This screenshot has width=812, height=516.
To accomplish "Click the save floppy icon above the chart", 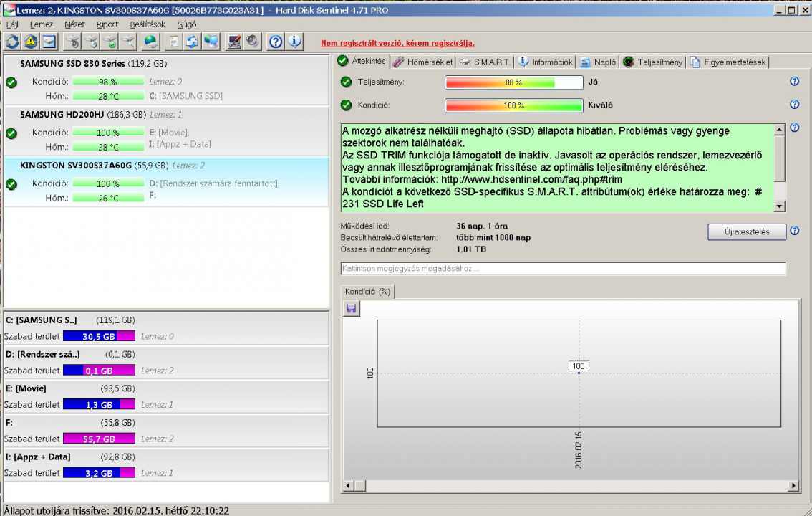I will [351, 309].
